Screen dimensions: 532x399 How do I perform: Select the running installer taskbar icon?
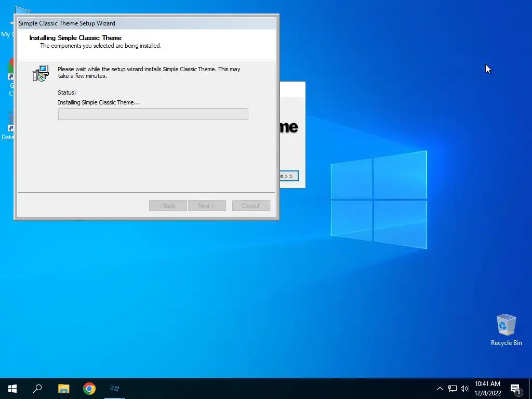[115, 389]
